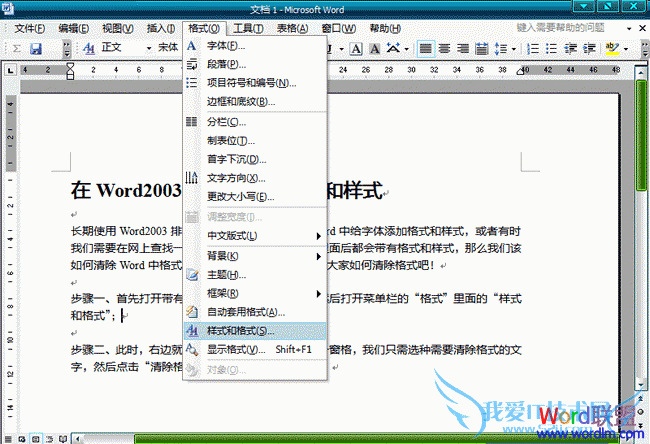Open the 工具(T) menu

pyautogui.click(x=248, y=29)
